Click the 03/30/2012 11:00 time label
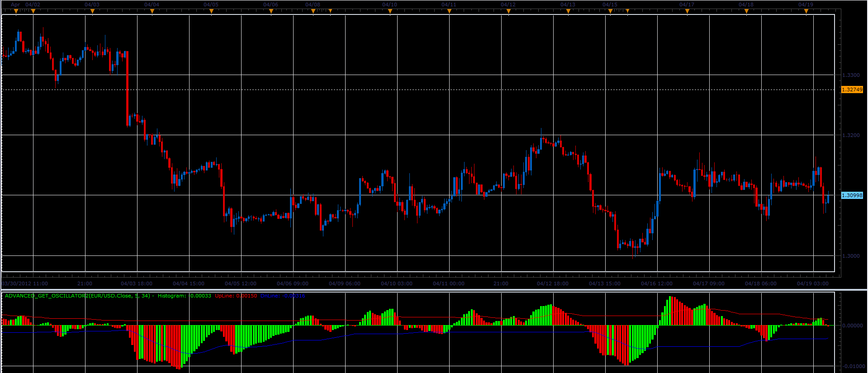The image size is (868, 373). click(x=24, y=283)
